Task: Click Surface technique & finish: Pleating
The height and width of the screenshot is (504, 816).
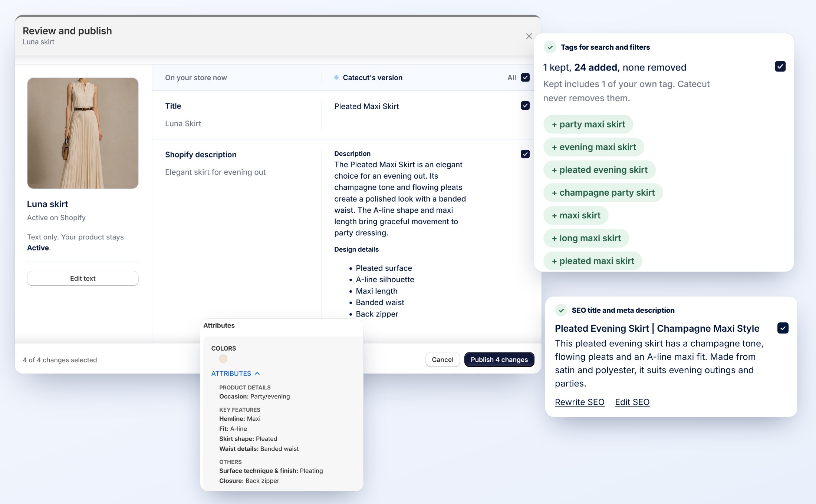Action: point(271,471)
